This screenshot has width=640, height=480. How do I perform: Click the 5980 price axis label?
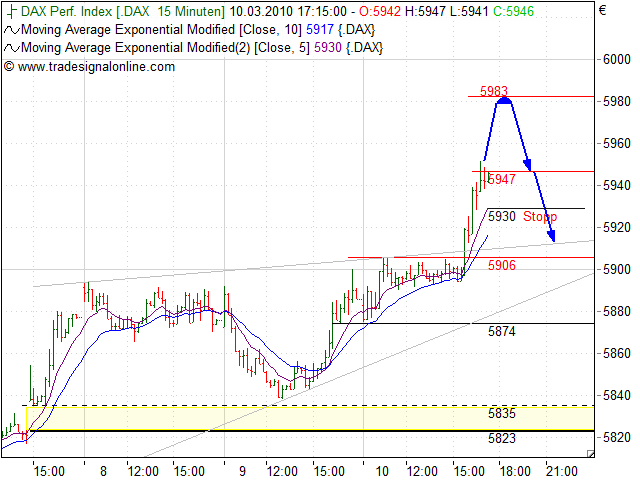click(617, 101)
